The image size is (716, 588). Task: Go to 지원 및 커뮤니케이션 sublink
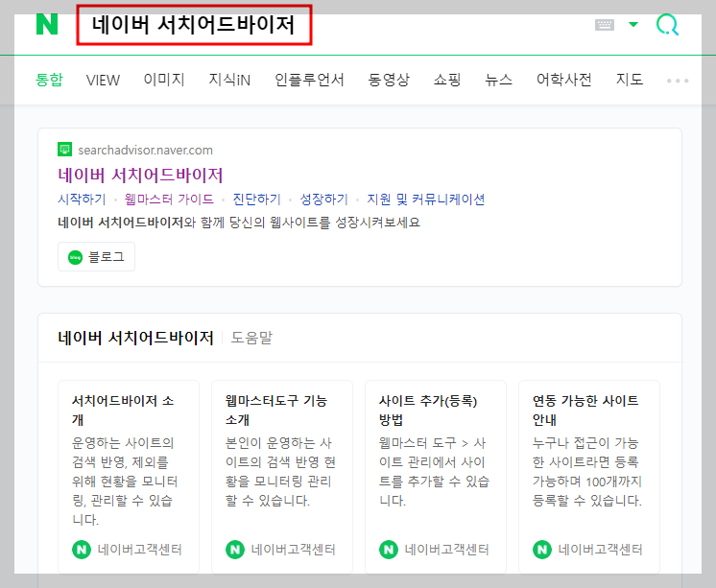tap(425, 200)
